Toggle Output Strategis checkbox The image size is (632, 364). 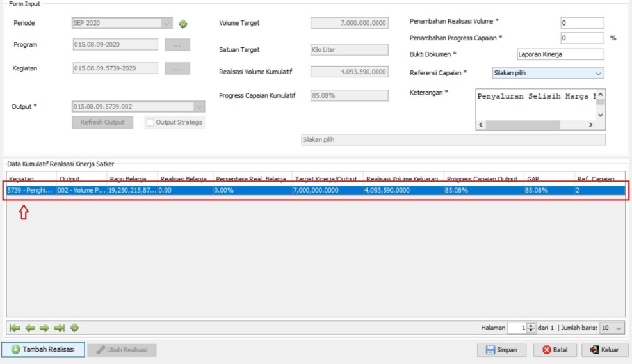coord(150,122)
